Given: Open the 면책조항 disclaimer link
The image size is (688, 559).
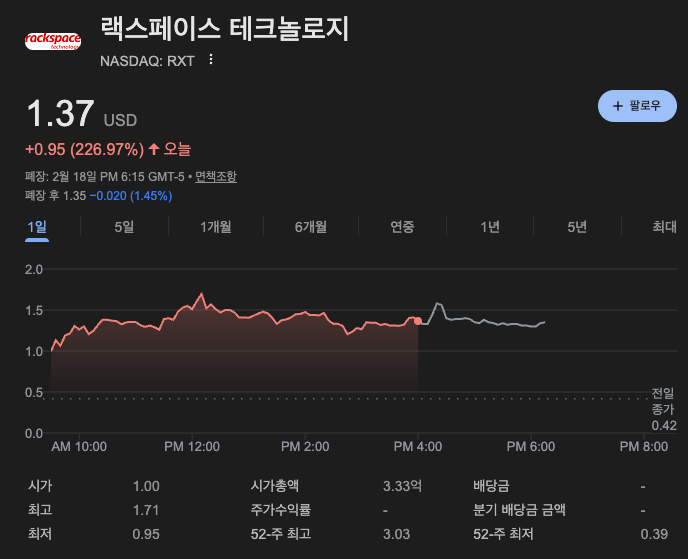Looking at the screenshot, I should click(216, 176).
